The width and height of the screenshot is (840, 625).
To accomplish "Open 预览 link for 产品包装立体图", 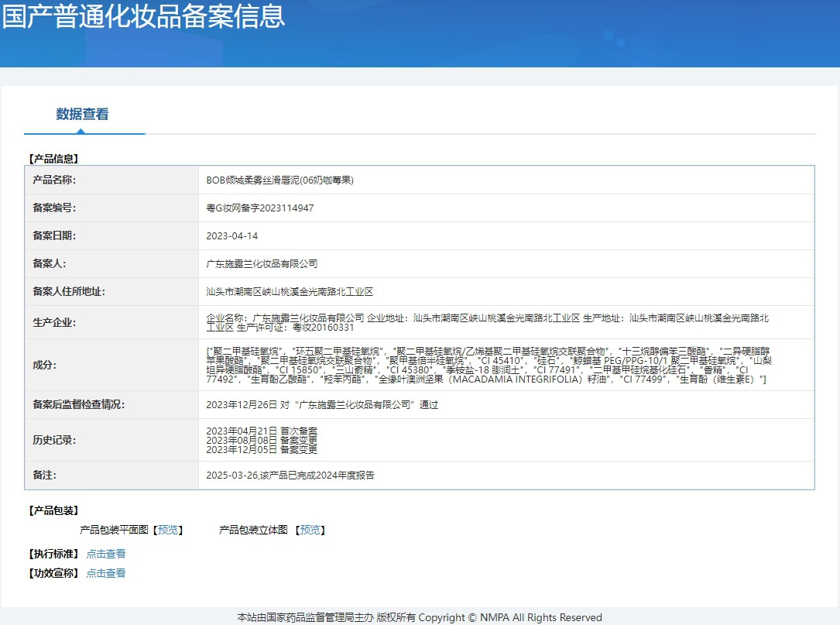I will 310,530.
